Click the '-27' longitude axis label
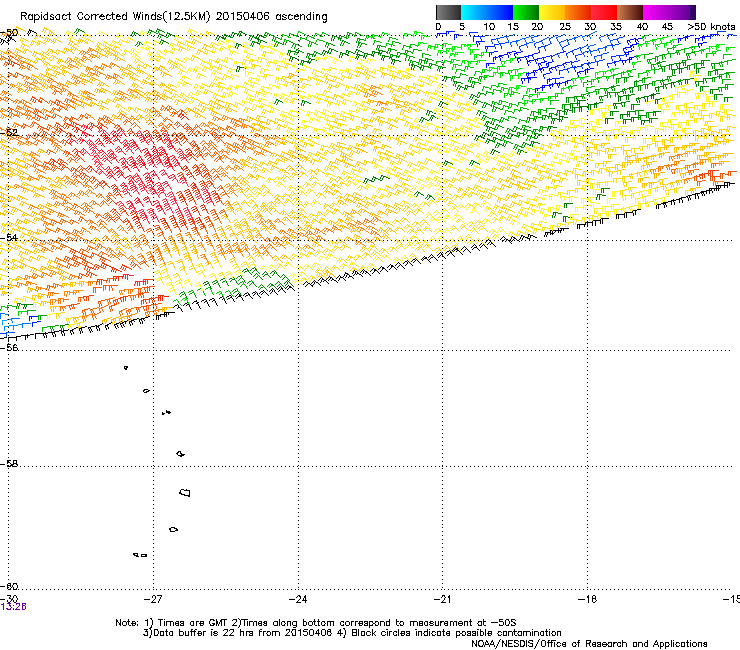This screenshot has height=650, width=740. [x=153, y=599]
